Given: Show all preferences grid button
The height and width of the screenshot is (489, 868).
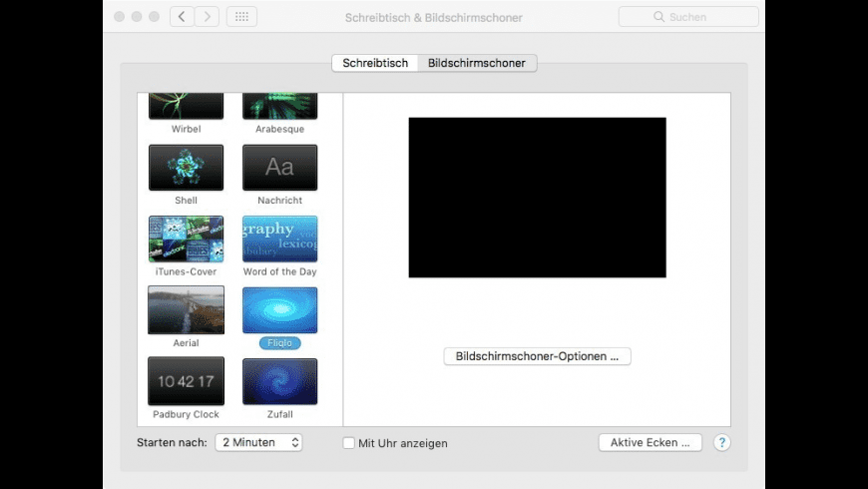Looking at the screenshot, I should pyautogui.click(x=241, y=17).
